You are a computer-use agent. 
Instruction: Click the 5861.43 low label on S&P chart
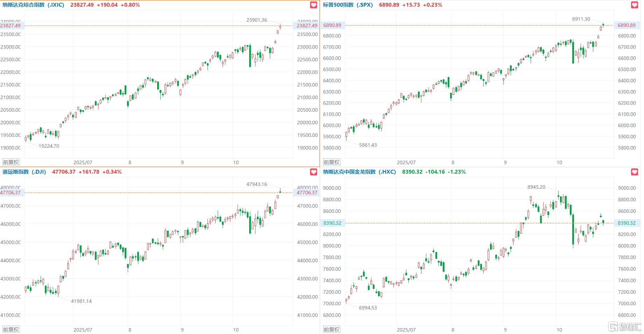[x=368, y=145]
